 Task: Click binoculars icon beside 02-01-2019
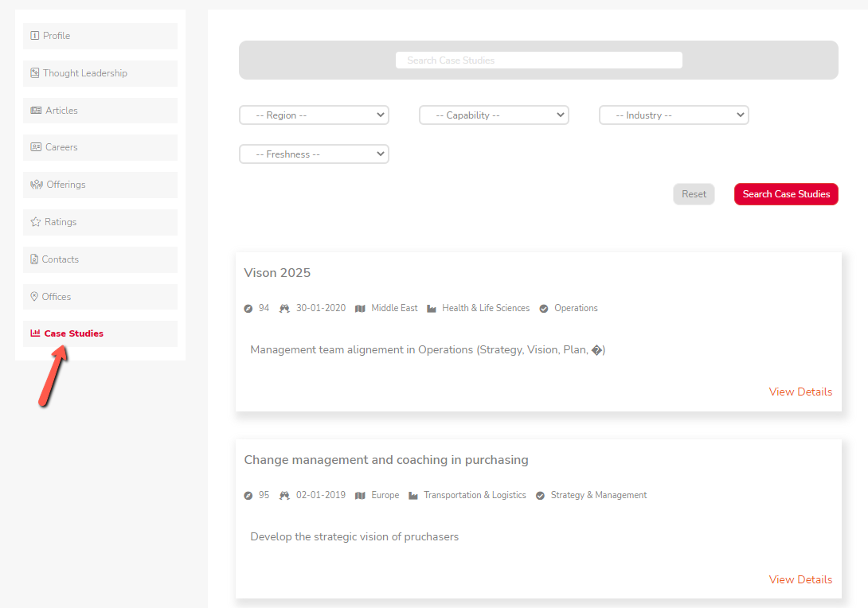pos(284,496)
